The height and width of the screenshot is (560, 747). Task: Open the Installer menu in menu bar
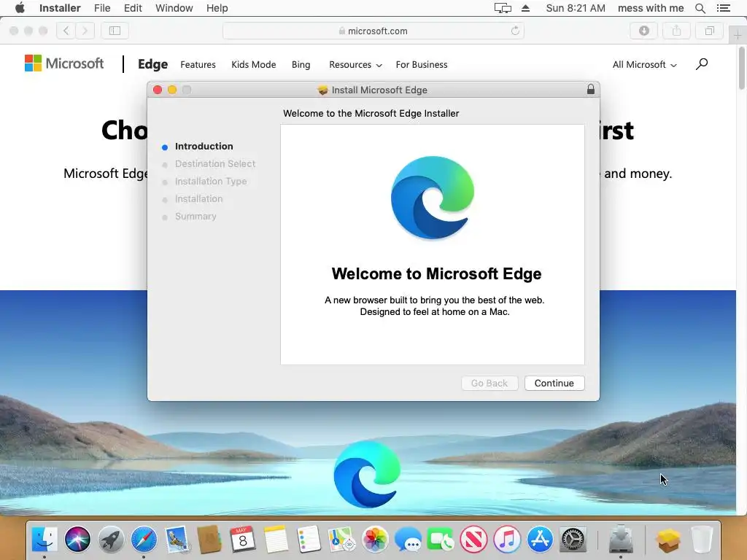60,8
